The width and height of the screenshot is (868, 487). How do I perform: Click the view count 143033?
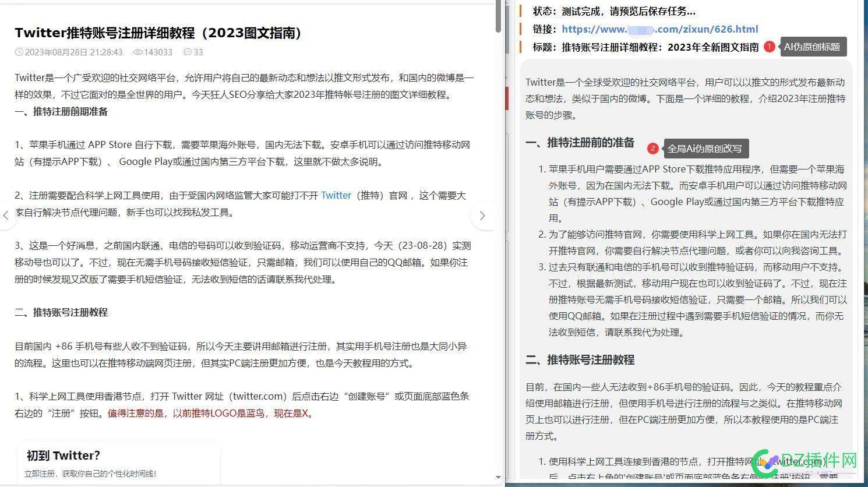pyautogui.click(x=158, y=52)
